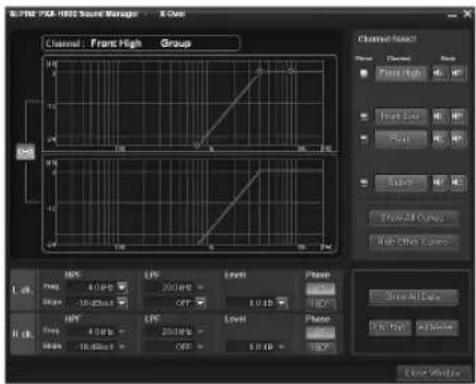The height and width of the screenshot is (384, 476).
Task: Click the button right of Ch. Flat
Action: (x=437, y=327)
